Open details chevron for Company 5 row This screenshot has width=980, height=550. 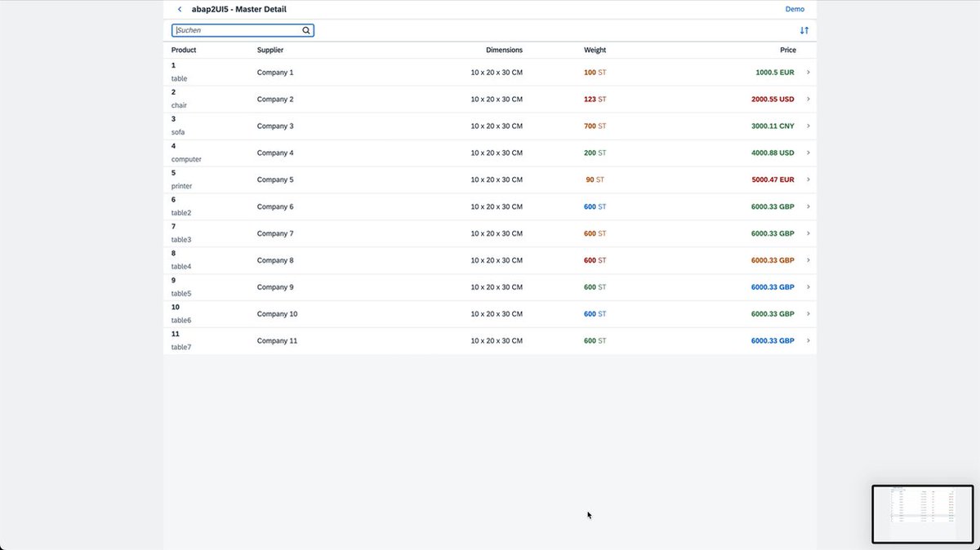808,180
